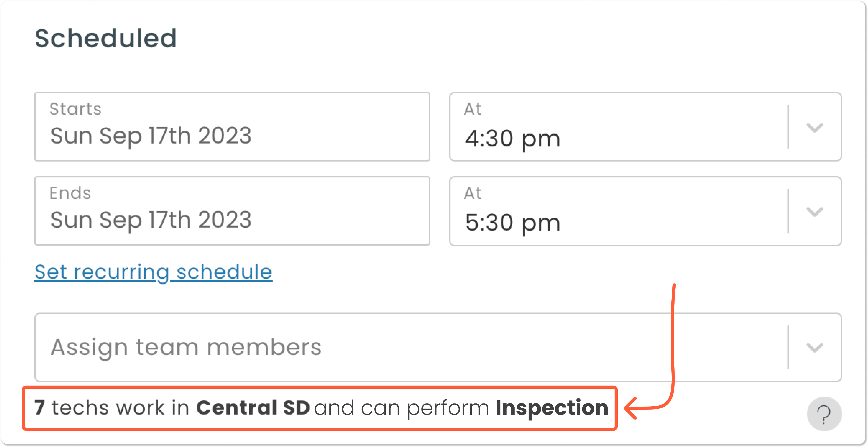The image size is (868, 447).
Task: Click the bold Central SD text
Action: point(253,408)
